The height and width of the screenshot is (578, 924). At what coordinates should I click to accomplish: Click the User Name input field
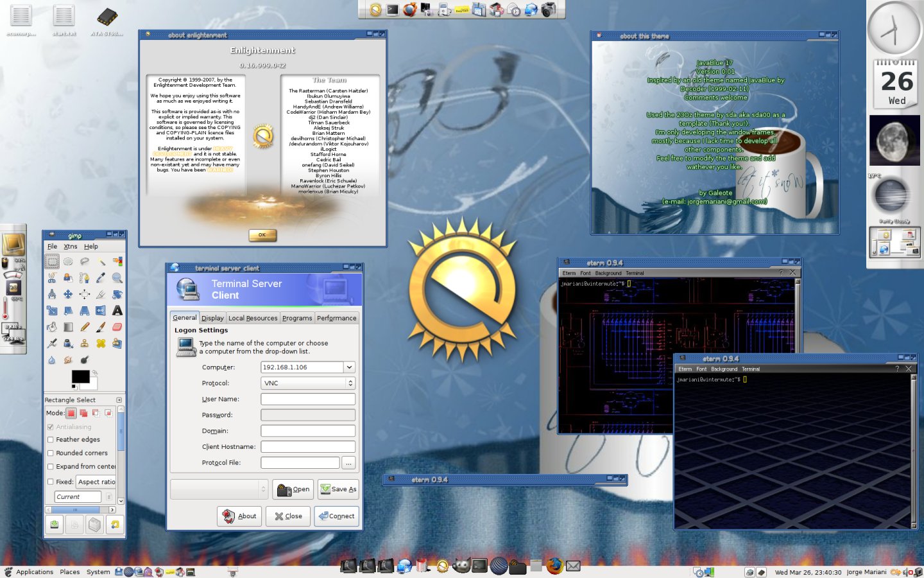coord(308,399)
